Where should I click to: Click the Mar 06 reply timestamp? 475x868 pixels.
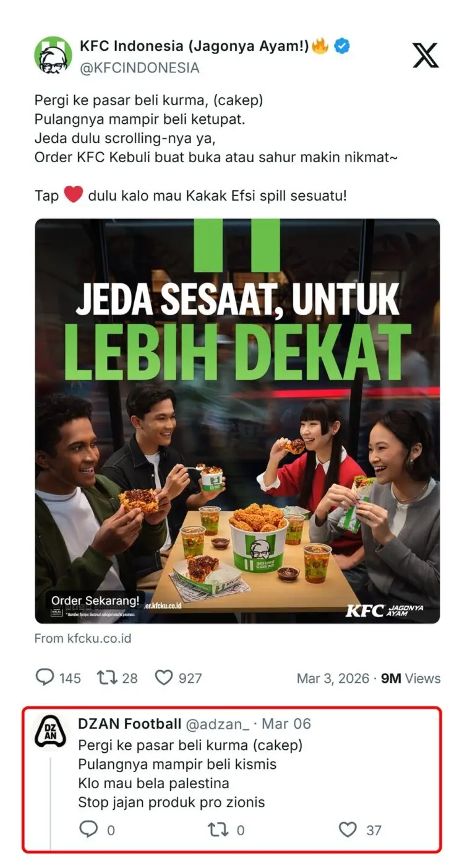[x=286, y=724]
